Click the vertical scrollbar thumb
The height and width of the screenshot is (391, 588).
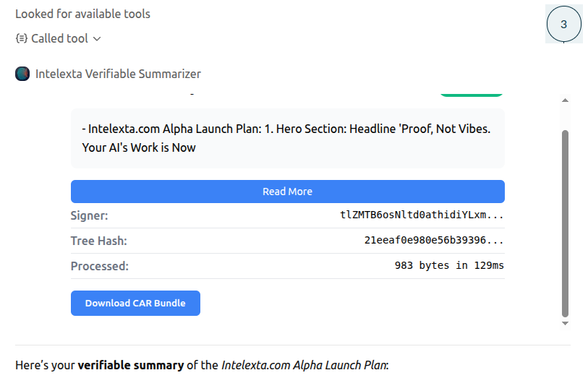[566, 223]
